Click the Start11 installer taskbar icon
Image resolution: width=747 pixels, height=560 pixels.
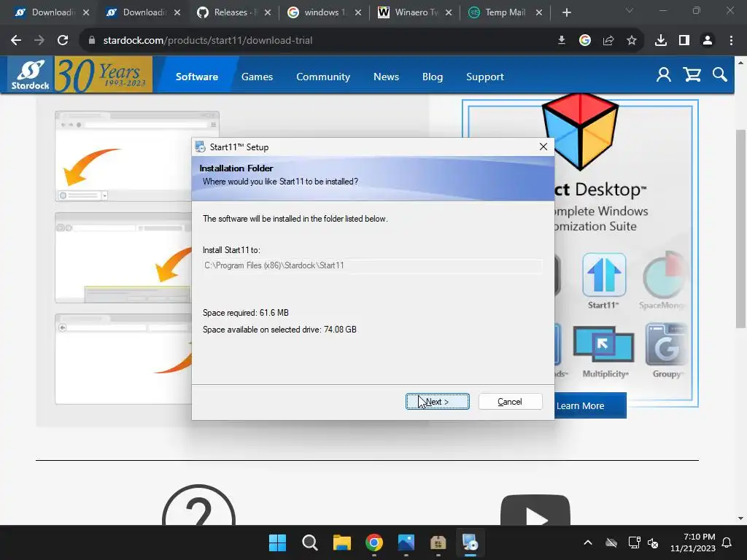coord(471,542)
